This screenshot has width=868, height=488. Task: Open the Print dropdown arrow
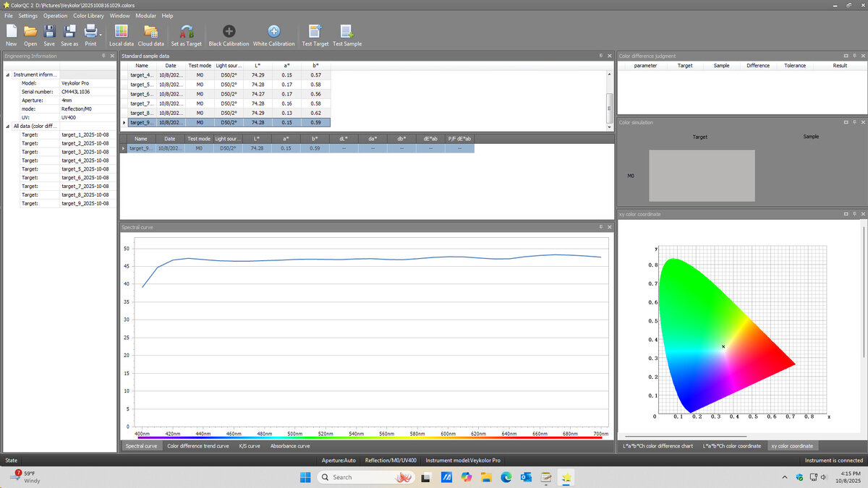tap(101, 33)
